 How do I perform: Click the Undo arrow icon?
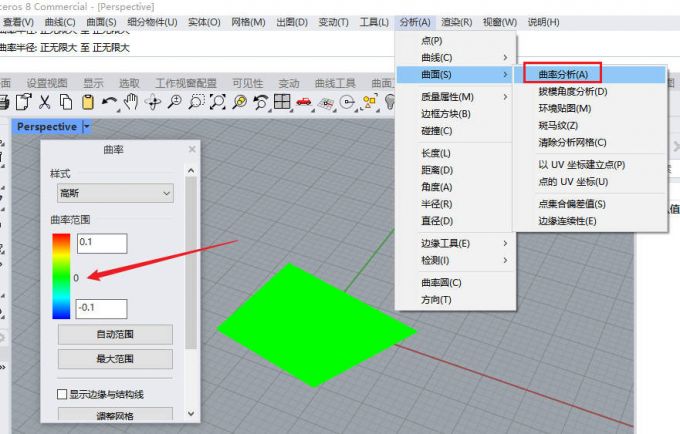(x=110, y=101)
